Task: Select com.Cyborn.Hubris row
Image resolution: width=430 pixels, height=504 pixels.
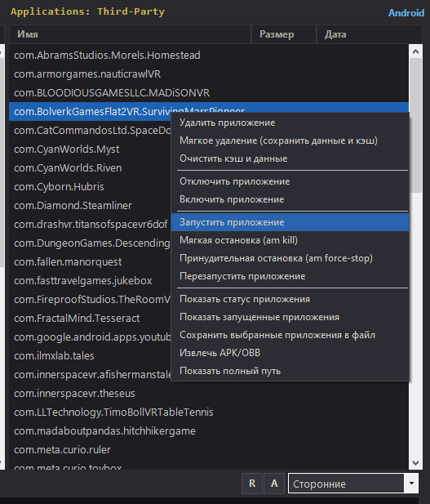Action: (91, 187)
